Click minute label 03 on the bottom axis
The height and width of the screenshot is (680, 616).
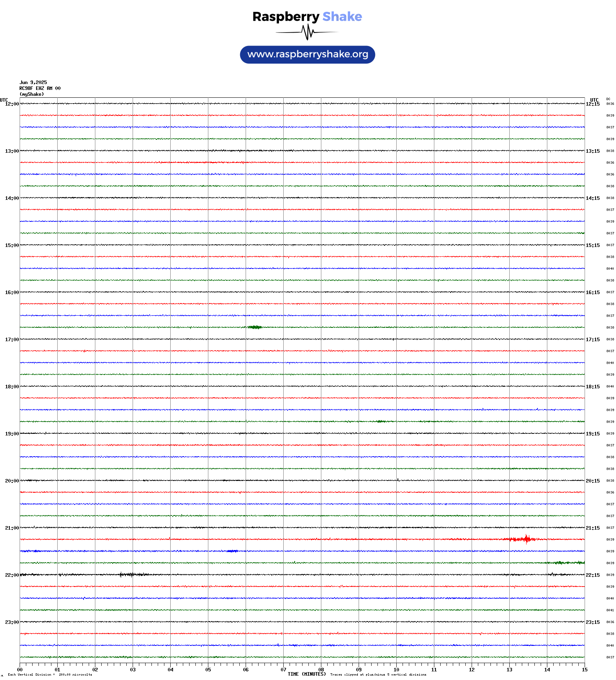(x=133, y=670)
